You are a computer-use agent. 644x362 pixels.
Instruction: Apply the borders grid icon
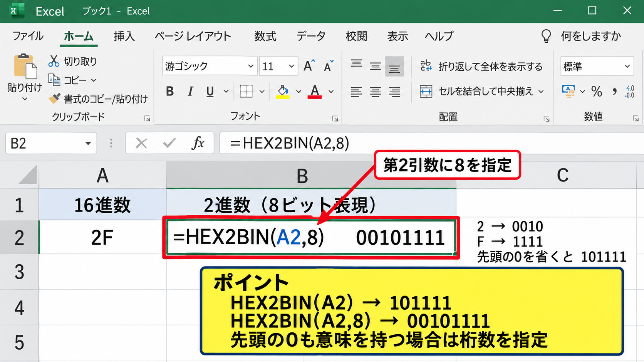(x=246, y=92)
